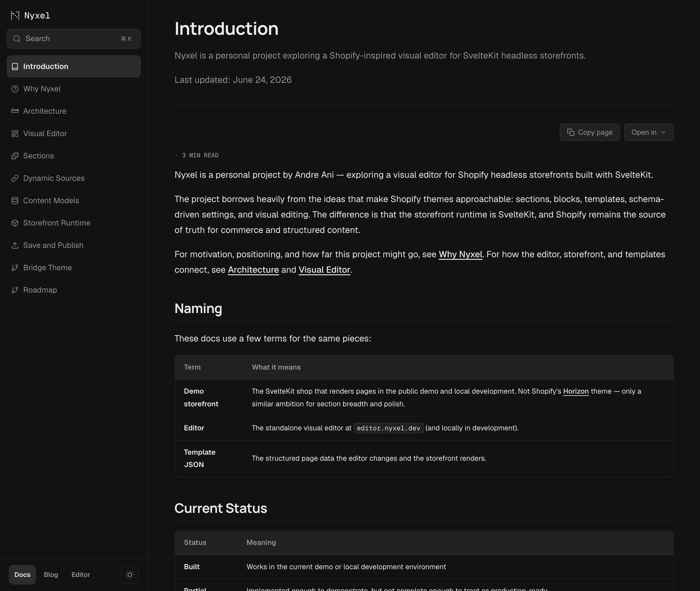Click the Roadmap branch icon
700x591 pixels.
15,290
